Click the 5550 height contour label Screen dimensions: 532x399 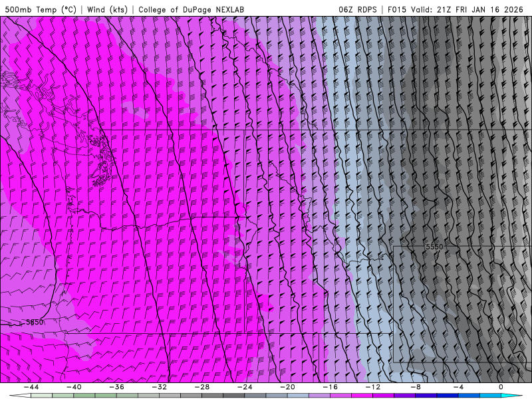(434, 247)
